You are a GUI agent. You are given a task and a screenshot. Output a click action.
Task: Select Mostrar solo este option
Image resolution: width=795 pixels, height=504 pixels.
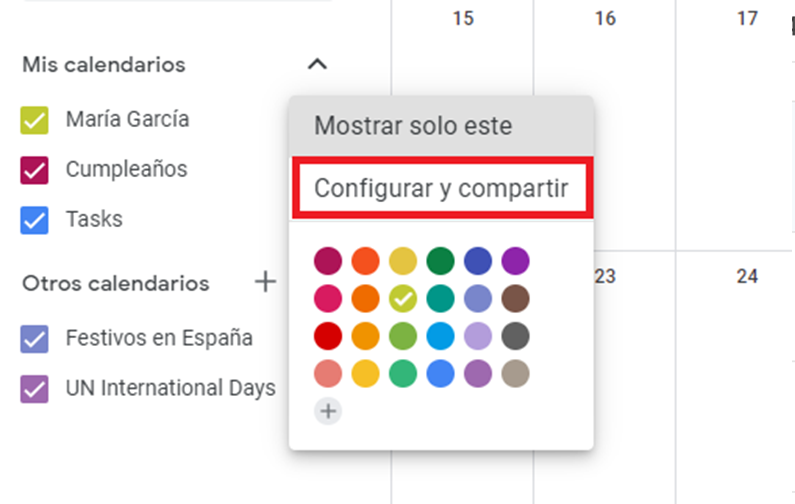(x=413, y=127)
